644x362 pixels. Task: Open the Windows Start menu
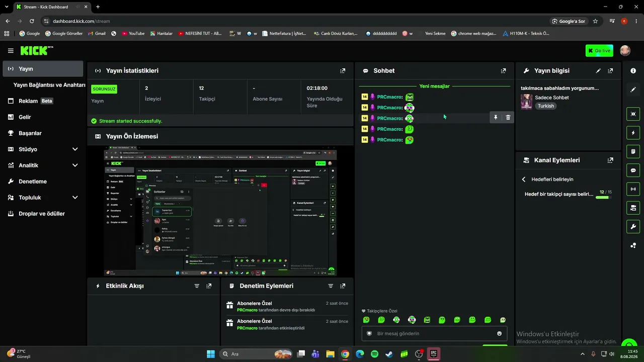[x=211, y=354]
